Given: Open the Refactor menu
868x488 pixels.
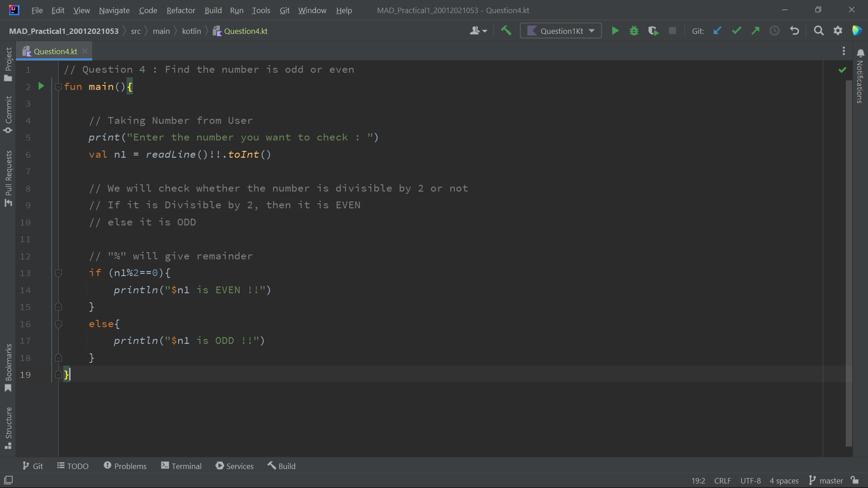Looking at the screenshot, I should (x=180, y=10).
